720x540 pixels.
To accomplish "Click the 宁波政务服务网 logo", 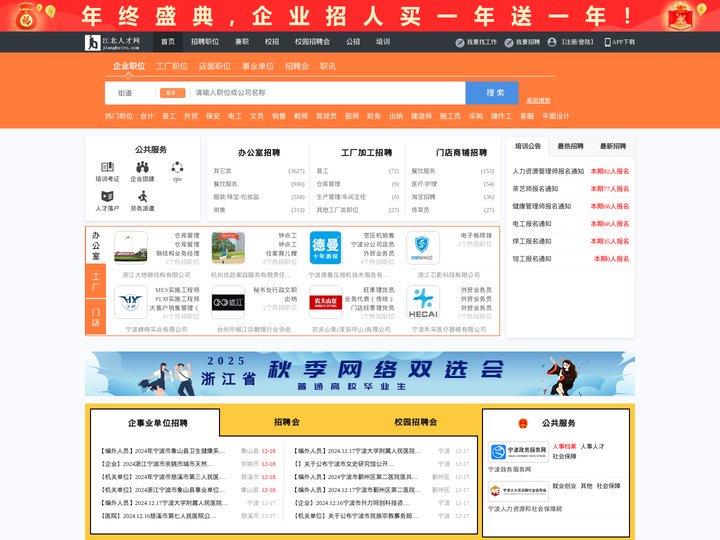I will coord(518,452).
